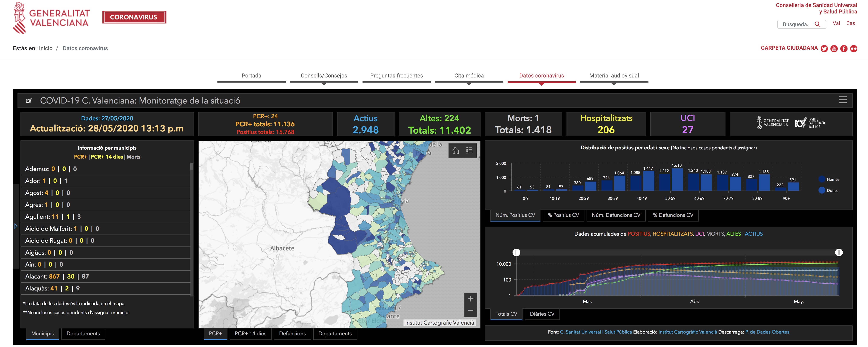Open the Twitter social icon
This screenshot has width=868, height=347.
pyautogui.click(x=824, y=48)
